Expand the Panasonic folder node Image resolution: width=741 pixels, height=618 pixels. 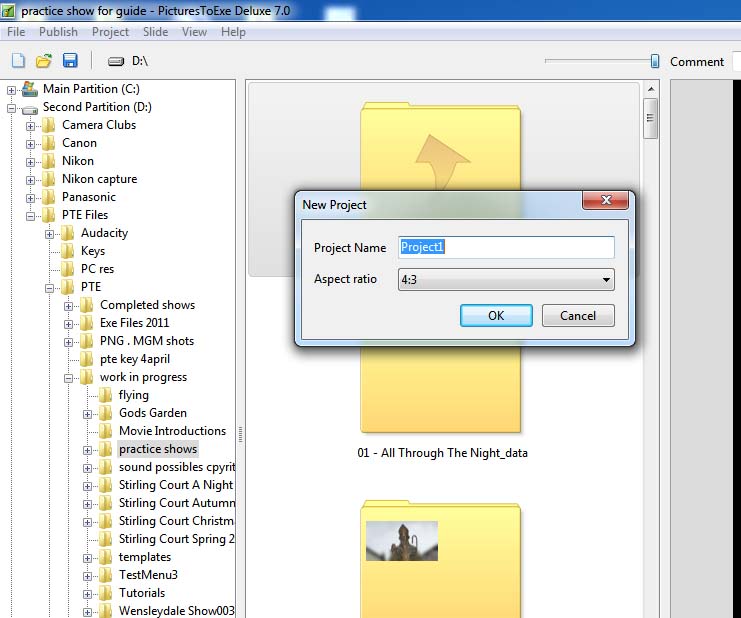pos(30,198)
